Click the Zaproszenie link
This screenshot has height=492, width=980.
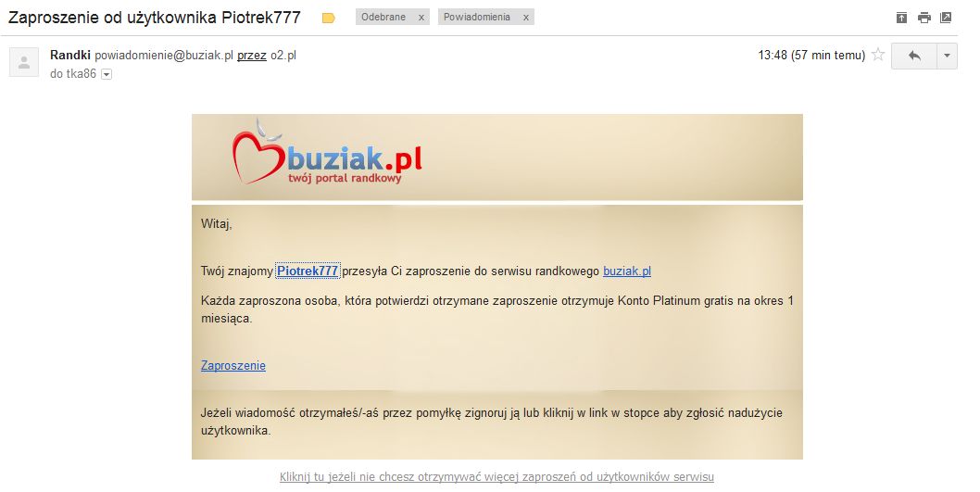coord(233,366)
